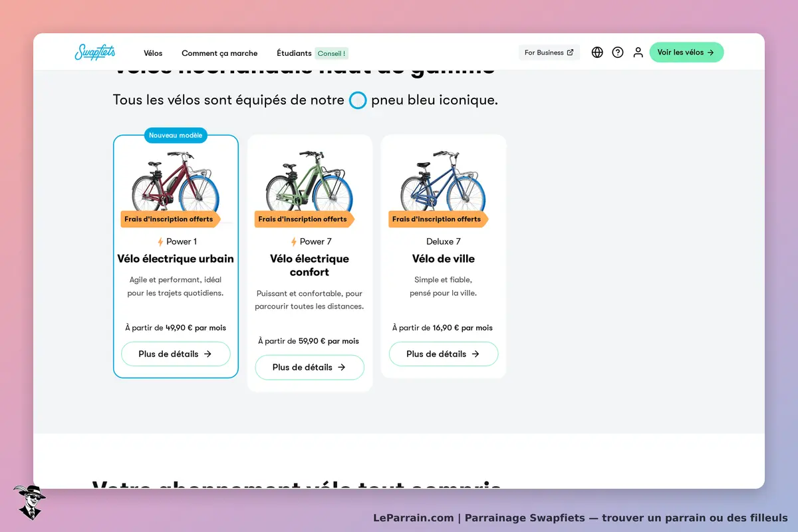Click the Deluxe 7 model name
The image size is (798, 532).
444,241
